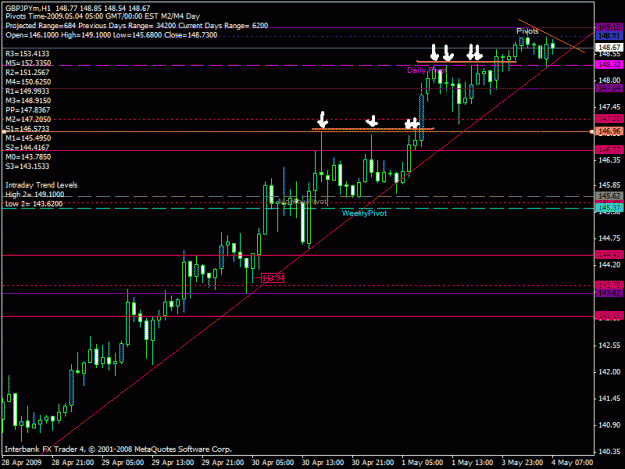Click the PP=147.8367 pivot point label
The width and height of the screenshot is (625, 469).
[x=28, y=110]
